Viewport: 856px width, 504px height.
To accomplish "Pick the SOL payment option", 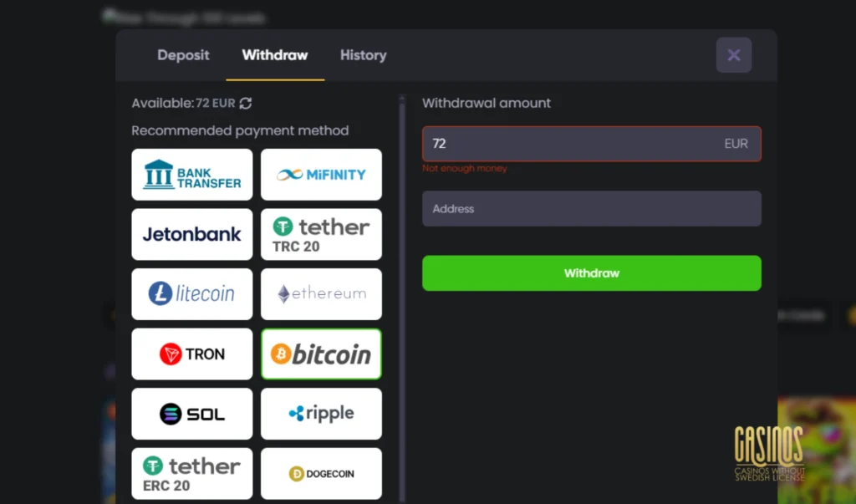I will pyautogui.click(x=191, y=413).
